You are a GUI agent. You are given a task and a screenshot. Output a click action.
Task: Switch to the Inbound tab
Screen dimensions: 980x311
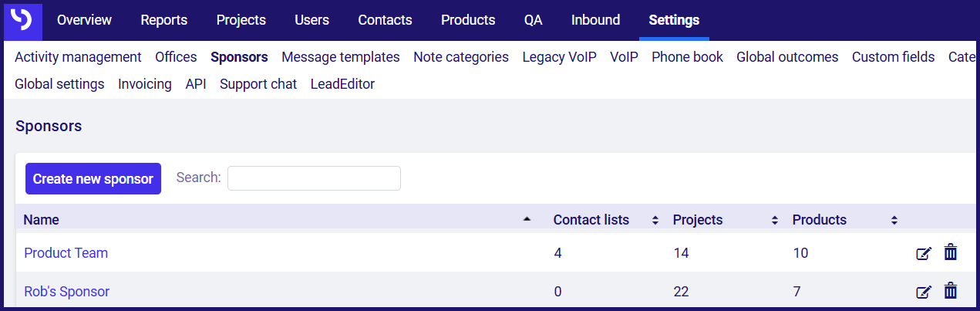(595, 20)
